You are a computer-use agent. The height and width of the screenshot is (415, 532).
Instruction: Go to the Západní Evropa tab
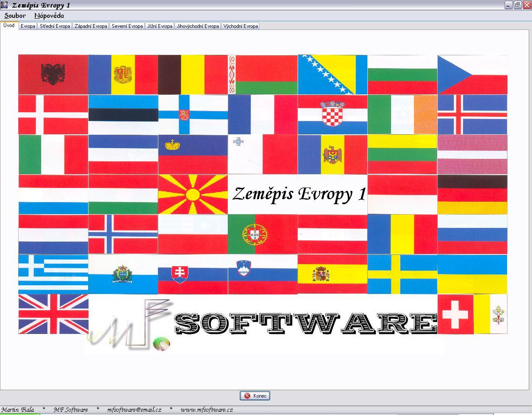click(x=91, y=26)
